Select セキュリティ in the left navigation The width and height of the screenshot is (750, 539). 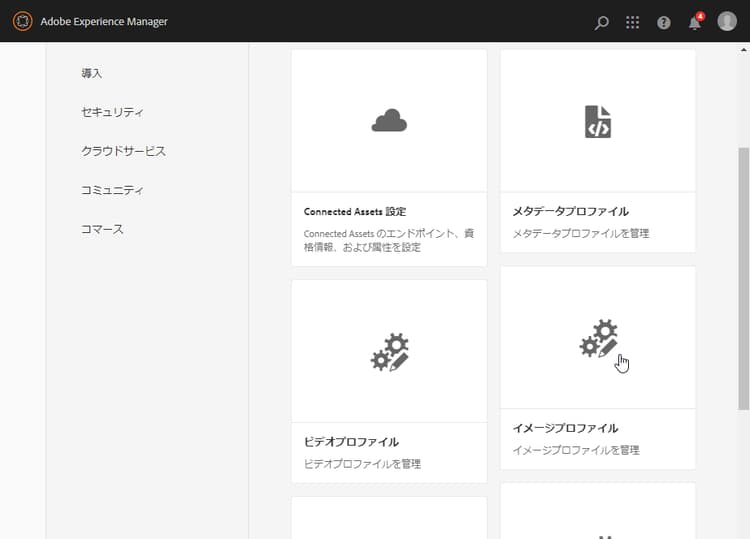112,112
